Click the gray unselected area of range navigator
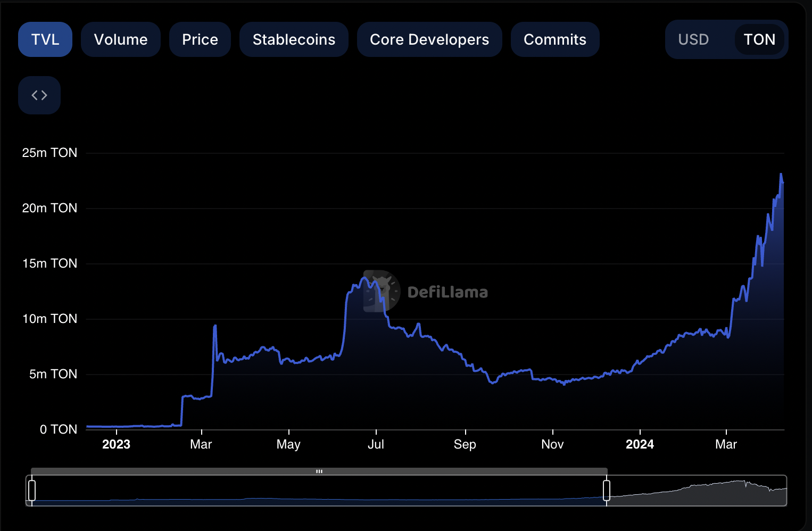 697,492
